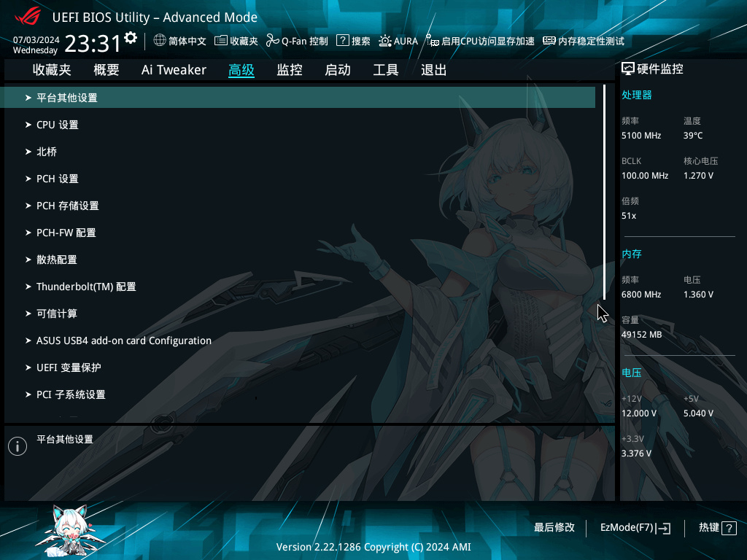
Task: Click the 处理器 section heading
Action: point(636,96)
